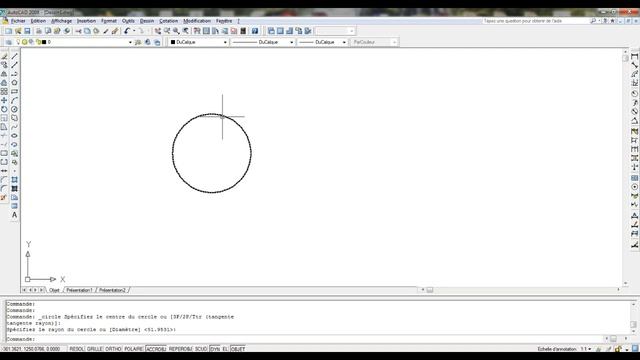Click the Zoom window magnifier icon
Image resolution: width=640 pixels, height=360 pixels.
176,31
